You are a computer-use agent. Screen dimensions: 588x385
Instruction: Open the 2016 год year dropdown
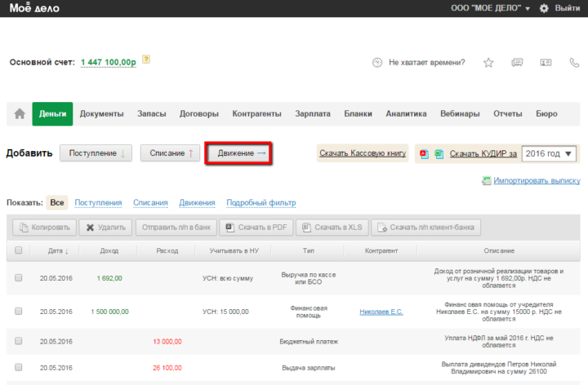pyautogui.click(x=550, y=153)
